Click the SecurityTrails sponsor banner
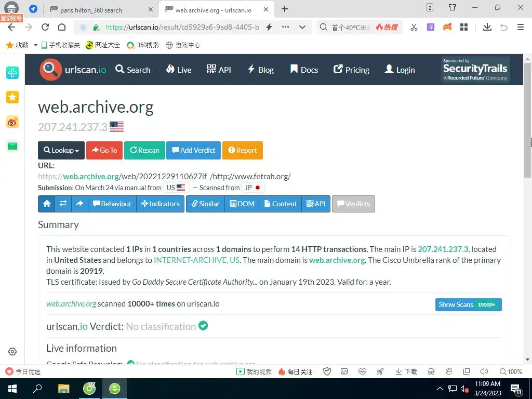The width and height of the screenshot is (532, 399). tap(475, 70)
